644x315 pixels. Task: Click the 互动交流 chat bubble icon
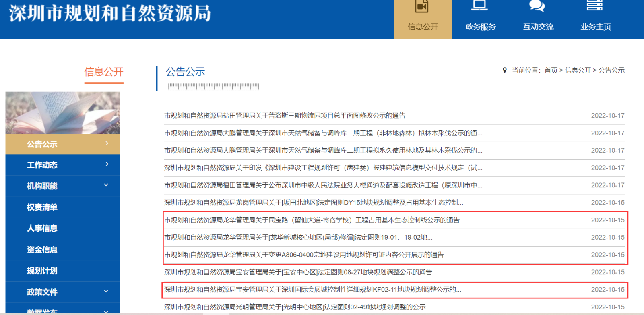pos(537,6)
